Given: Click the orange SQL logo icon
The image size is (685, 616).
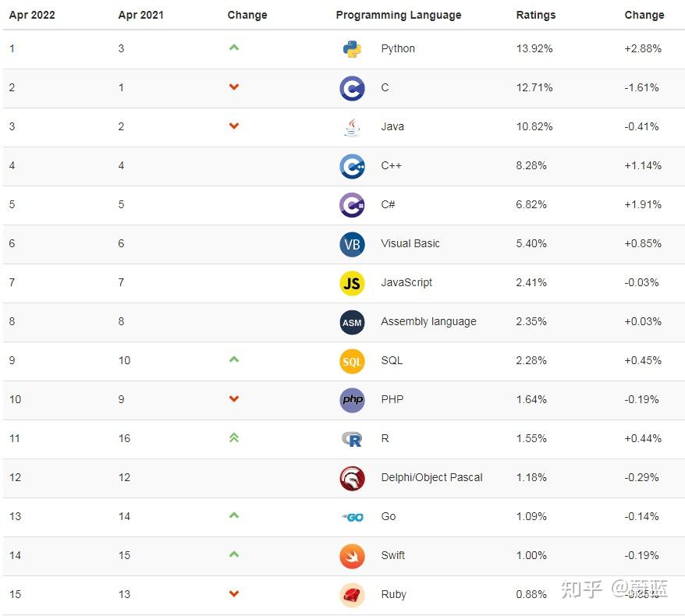Looking at the screenshot, I should point(352,361).
